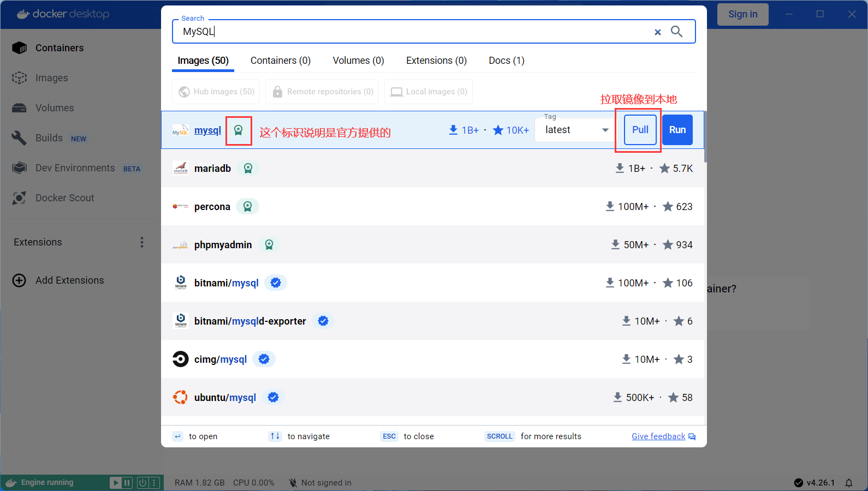The width and height of the screenshot is (868, 491).
Task: Pull the mysql image
Action: (640, 130)
